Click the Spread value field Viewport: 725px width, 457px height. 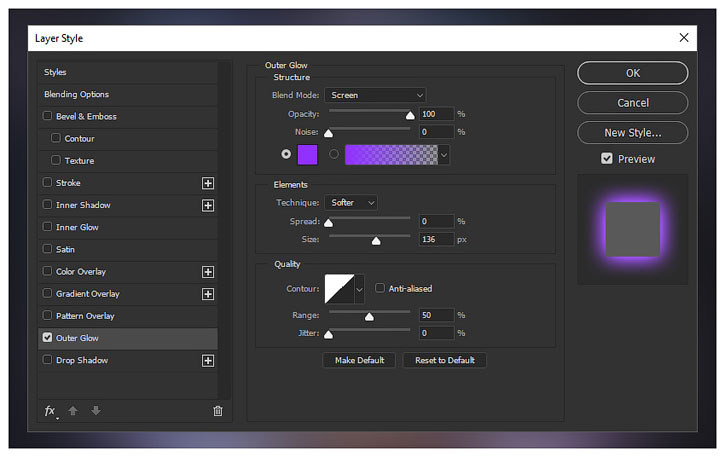[x=436, y=222]
